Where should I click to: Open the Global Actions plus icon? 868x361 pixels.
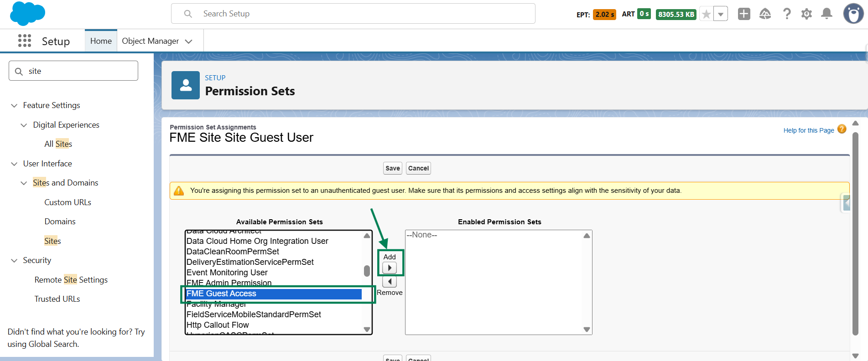coord(744,14)
